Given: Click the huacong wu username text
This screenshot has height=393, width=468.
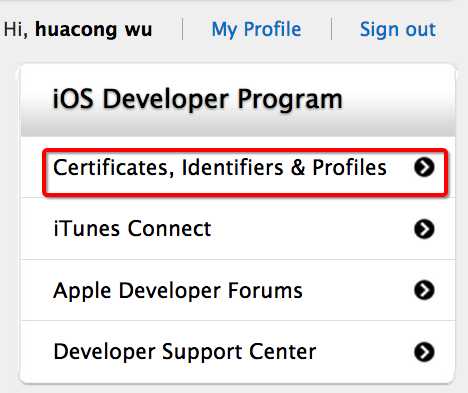Looking at the screenshot, I should 94,29.
